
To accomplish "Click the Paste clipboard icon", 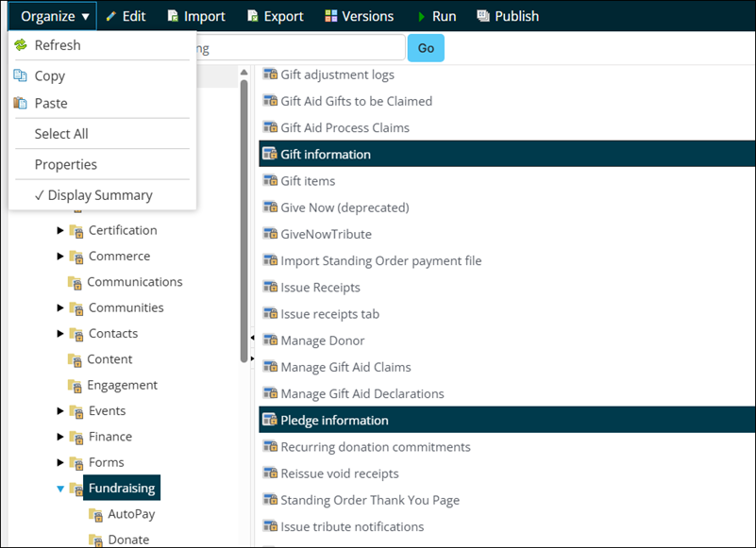I will point(21,104).
